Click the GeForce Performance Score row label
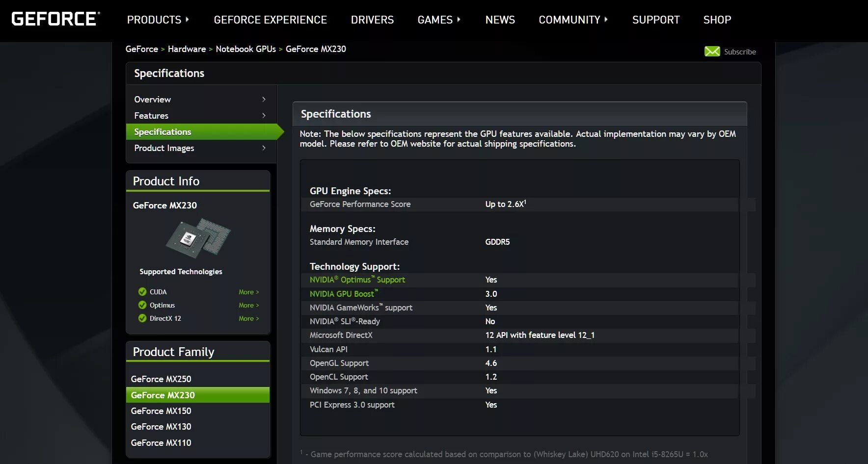The width and height of the screenshot is (868, 464). point(360,204)
